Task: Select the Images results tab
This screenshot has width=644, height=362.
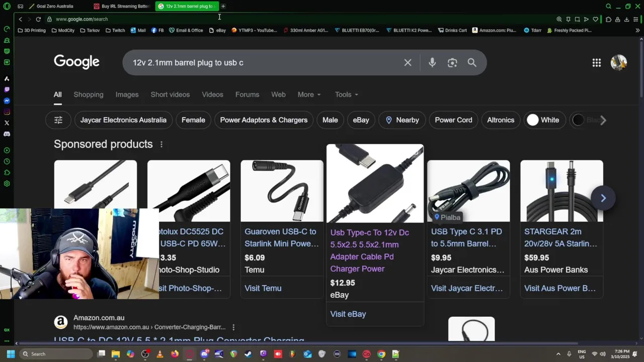Action: click(x=127, y=95)
